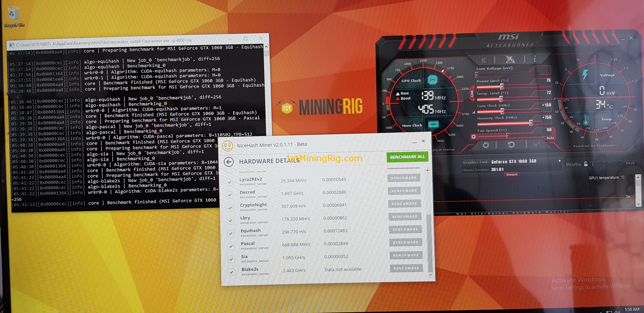Click the Temp. Limit slider handle
The image size is (644, 313).
click(501, 99)
